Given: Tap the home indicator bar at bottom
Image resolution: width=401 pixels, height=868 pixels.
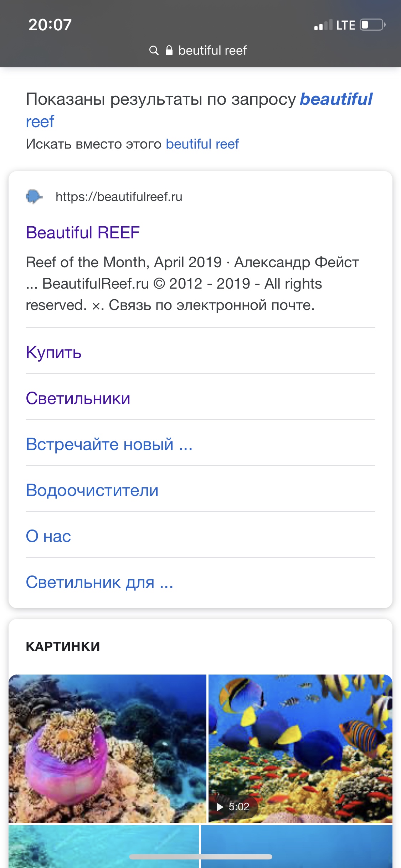Looking at the screenshot, I should coord(200,857).
